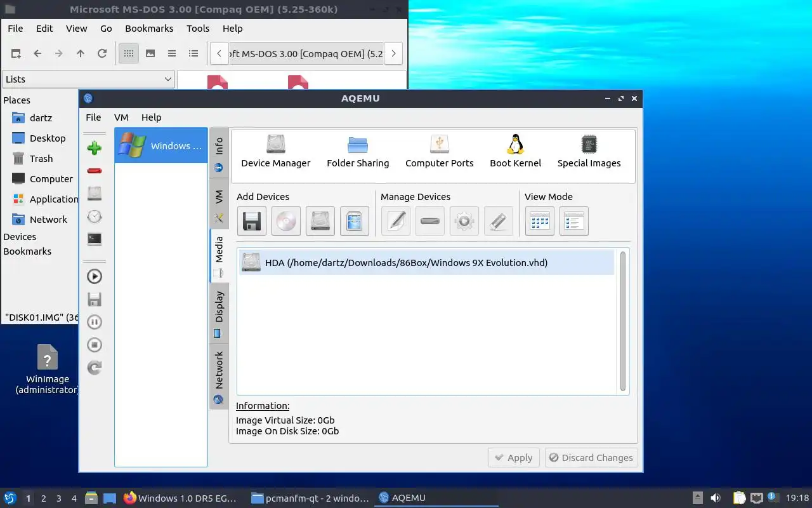Pause the VM with the pause button
This screenshot has height=508, width=812.
95,322
